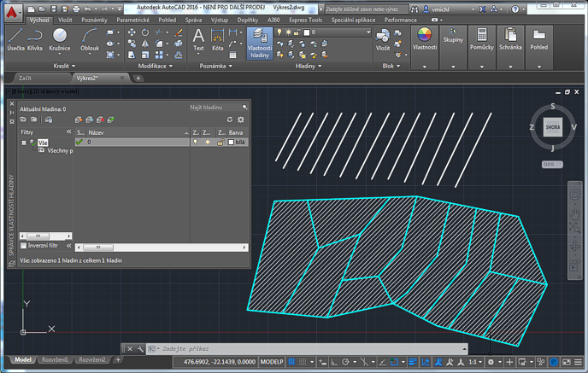Image resolution: width=588 pixels, height=373 pixels.
Task: Open the help question mark icon
Action: [515, 9]
